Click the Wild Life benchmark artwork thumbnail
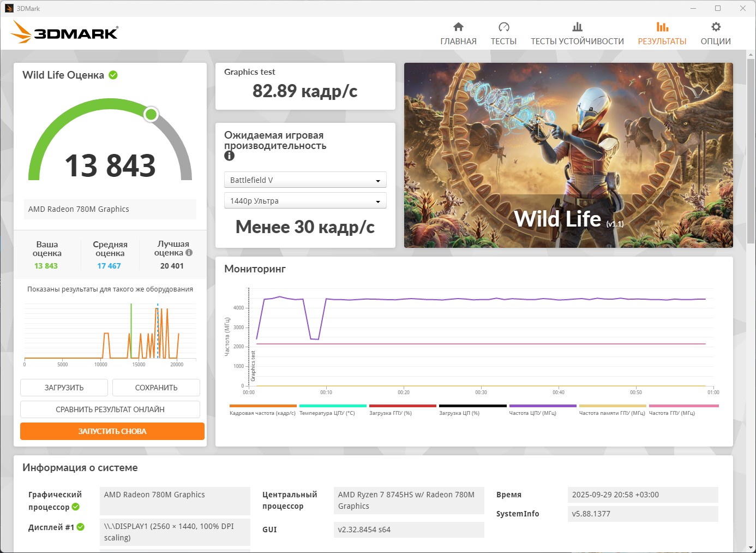The image size is (756, 553). pyautogui.click(x=568, y=155)
